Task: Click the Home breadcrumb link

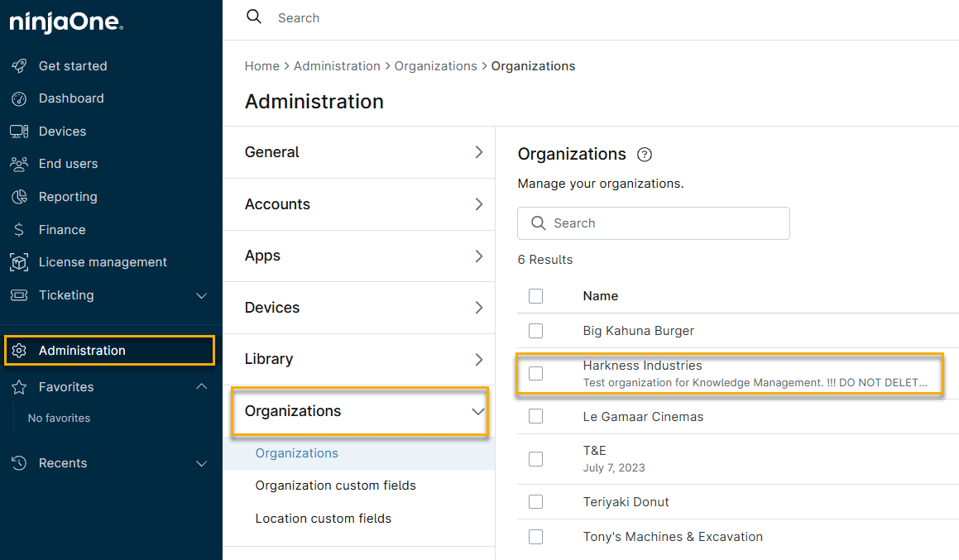Action: 261,66
